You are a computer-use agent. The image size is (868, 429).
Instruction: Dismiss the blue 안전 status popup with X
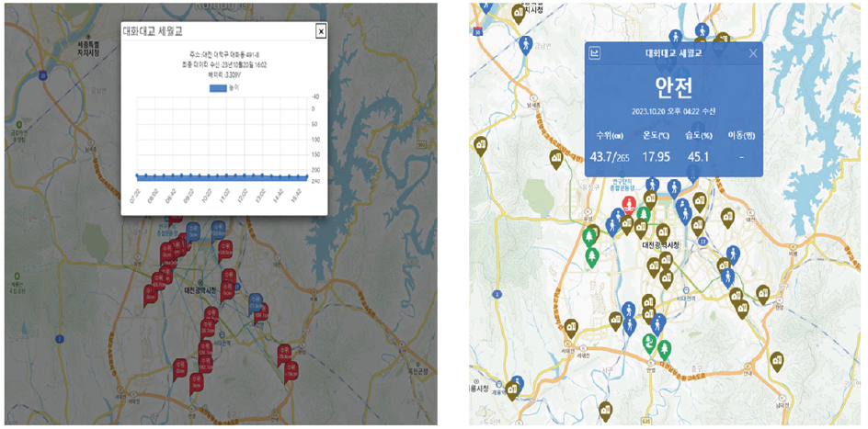coord(753,53)
